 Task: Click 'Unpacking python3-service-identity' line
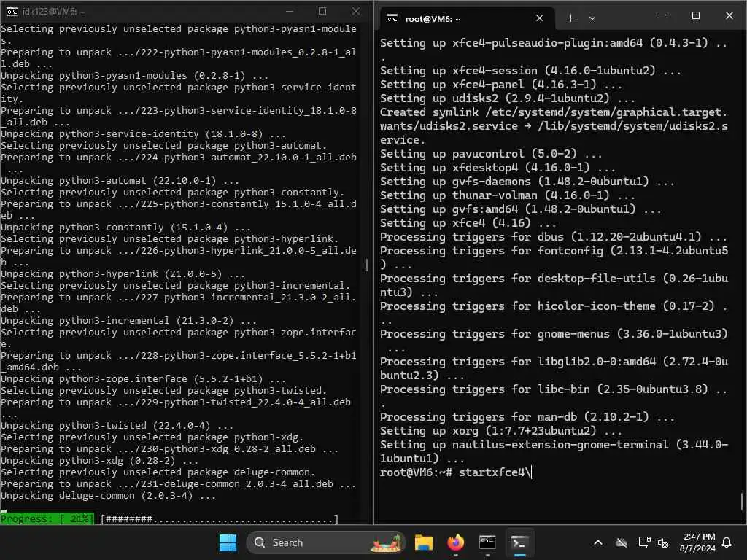tap(143, 134)
